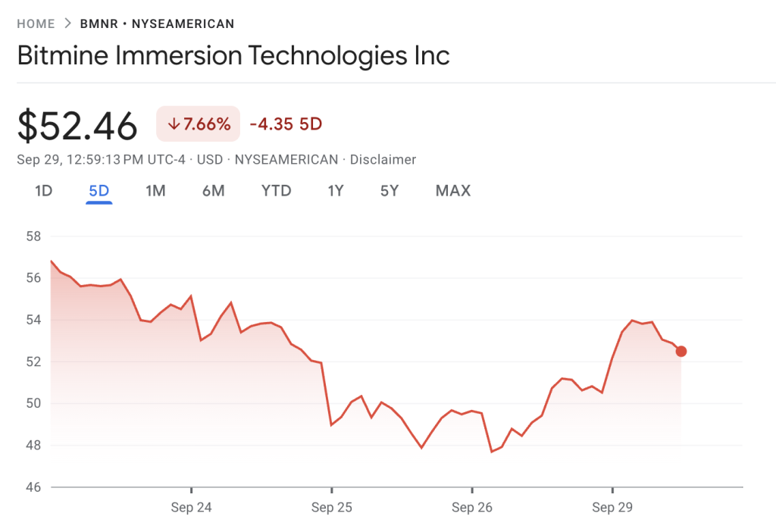
Task: Switch to the 1D range tab
Action: point(43,191)
